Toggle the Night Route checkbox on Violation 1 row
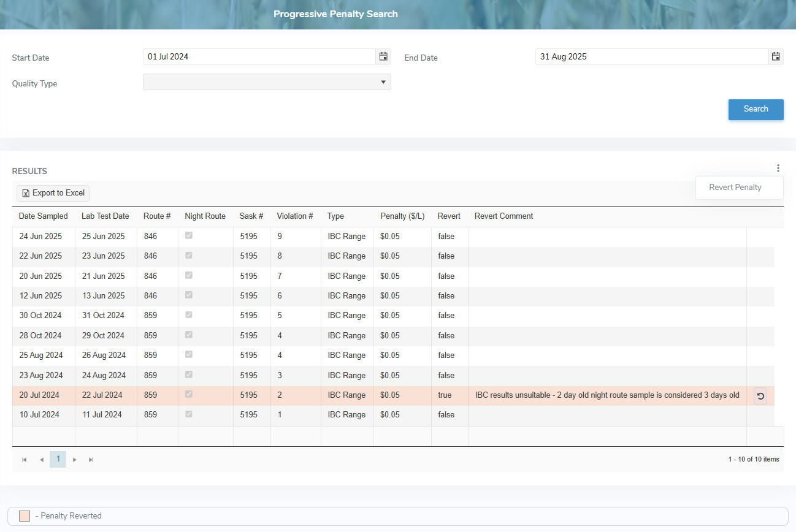 click(188, 414)
